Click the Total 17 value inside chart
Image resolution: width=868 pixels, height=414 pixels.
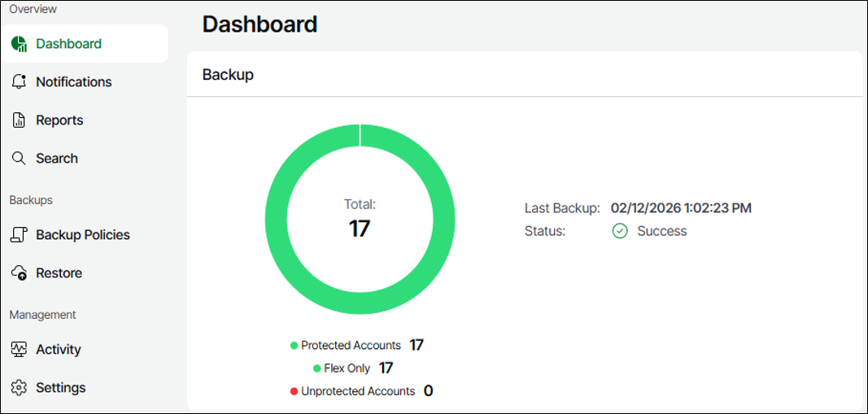pos(360,229)
